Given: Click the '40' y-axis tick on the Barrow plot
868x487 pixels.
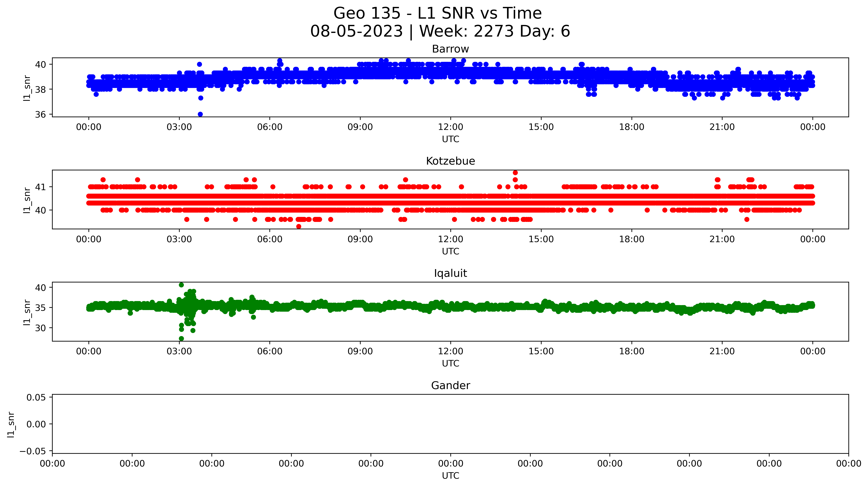Looking at the screenshot, I should click(40, 64).
